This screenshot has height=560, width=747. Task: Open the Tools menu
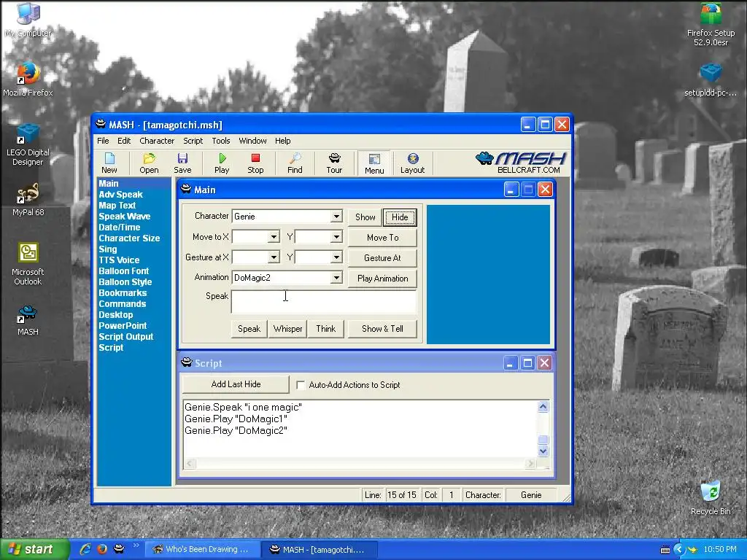pos(220,141)
